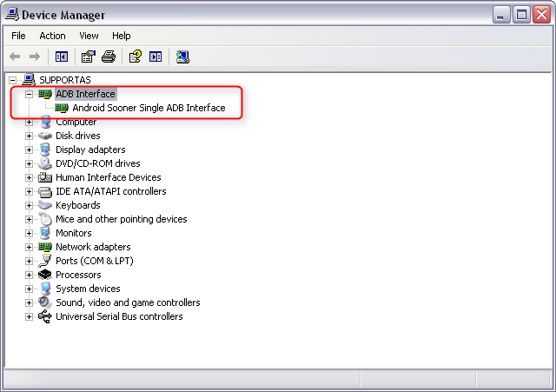Click the Help toolbar icon
Viewport: 556px width, 392px height.
pyautogui.click(x=135, y=57)
